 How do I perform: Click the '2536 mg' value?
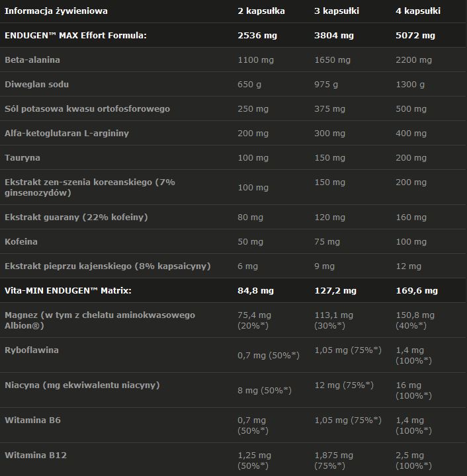click(257, 36)
